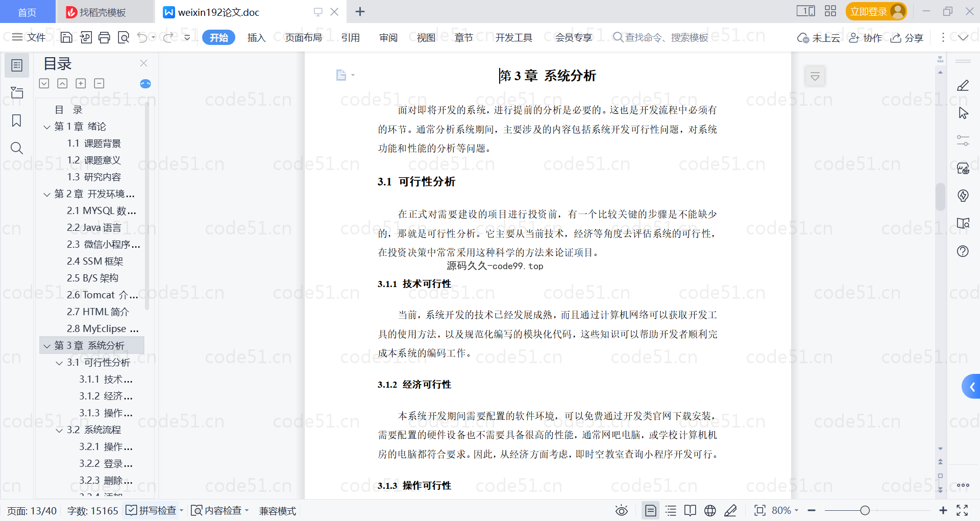Click the window tiling grid icon
980x521 pixels.
click(830, 11)
